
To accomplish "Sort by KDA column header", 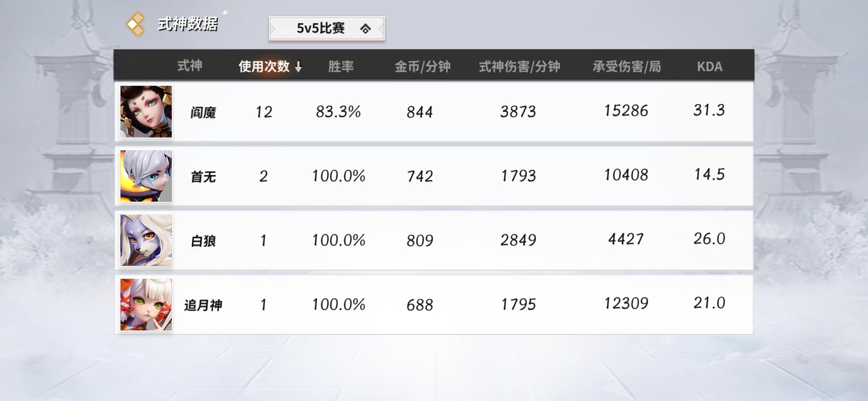I will (709, 66).
